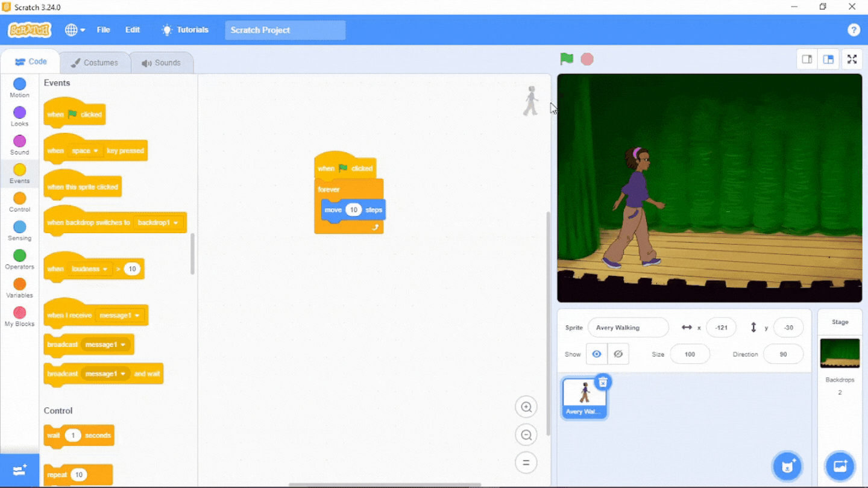Viewport: 868px width, 488px height.
Task: Select the Operators block category
Action: [20, 259]
